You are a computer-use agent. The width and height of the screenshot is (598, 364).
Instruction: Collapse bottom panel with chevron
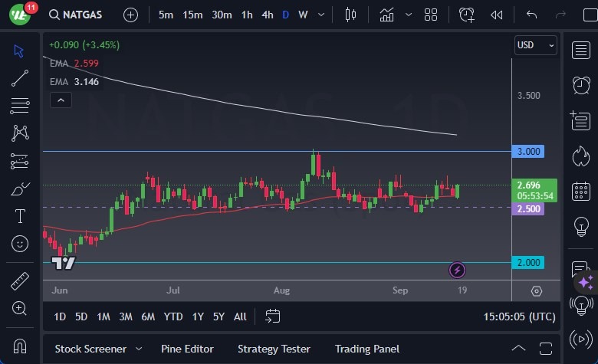click(x=518, y=348)
